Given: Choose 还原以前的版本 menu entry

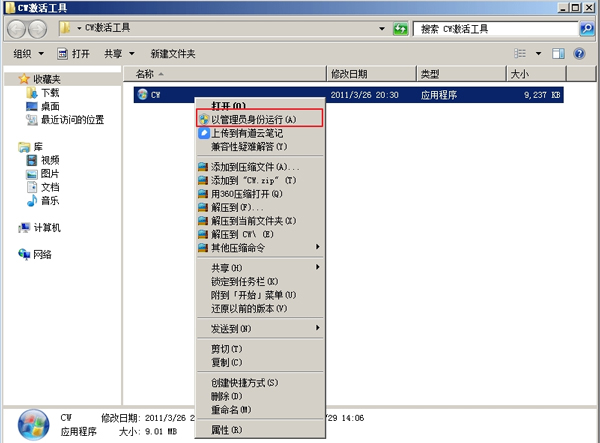Looking at the screenshot, I should (260, 308).
